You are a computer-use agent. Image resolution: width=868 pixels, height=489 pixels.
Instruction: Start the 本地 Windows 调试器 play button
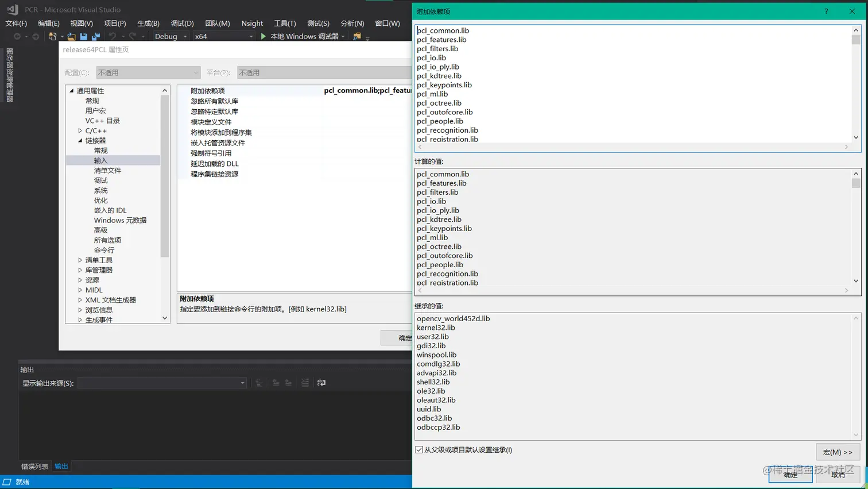(x=263, y=36)
